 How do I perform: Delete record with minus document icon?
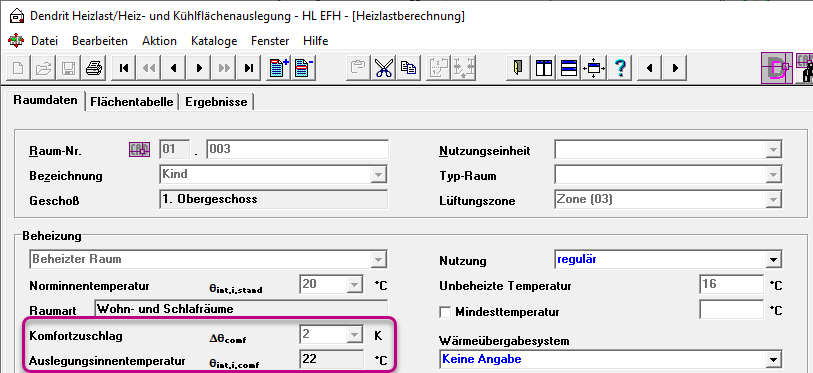pyautogui.click(x=304, y=68)
